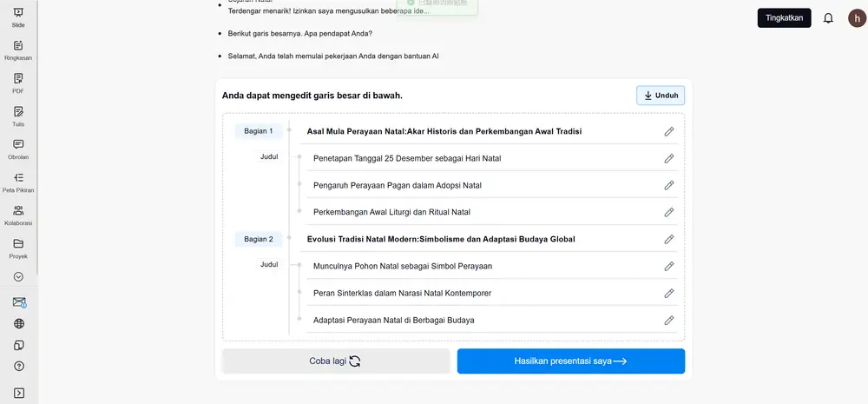Click message Selamat, Anda telah memulai pekerjaan

point(333,56)
